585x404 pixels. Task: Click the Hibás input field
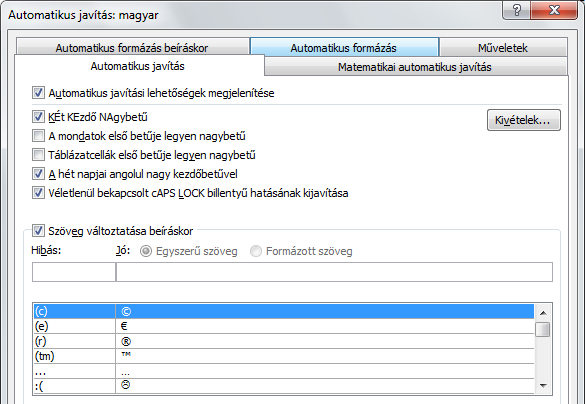pos(74,272)
